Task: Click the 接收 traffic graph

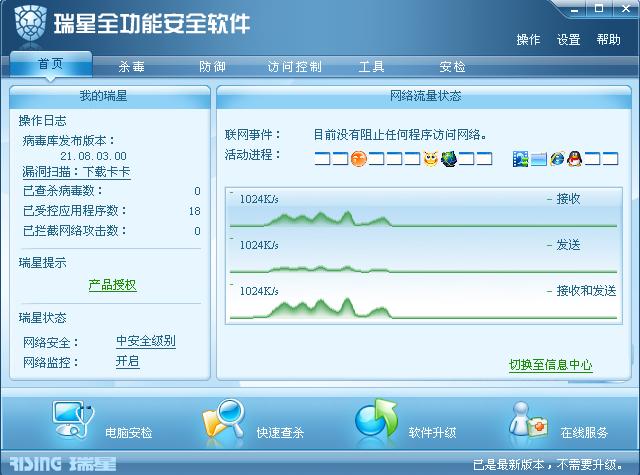Action: point(424,209)
